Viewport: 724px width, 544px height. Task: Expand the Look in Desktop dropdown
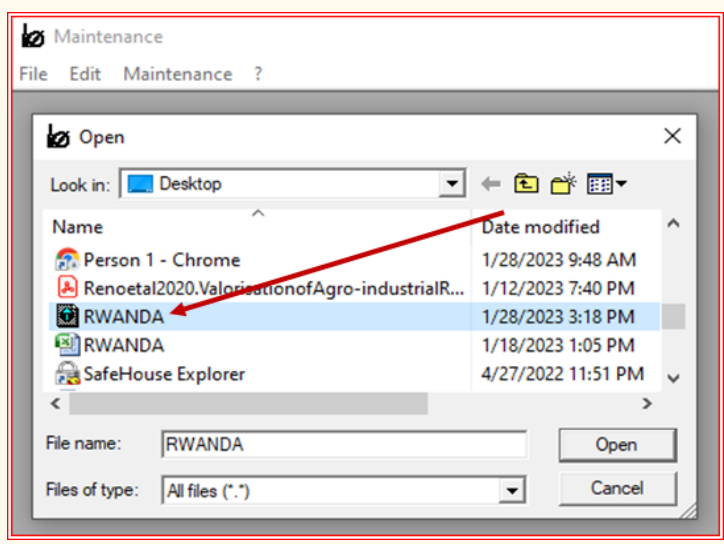[452, 184]
